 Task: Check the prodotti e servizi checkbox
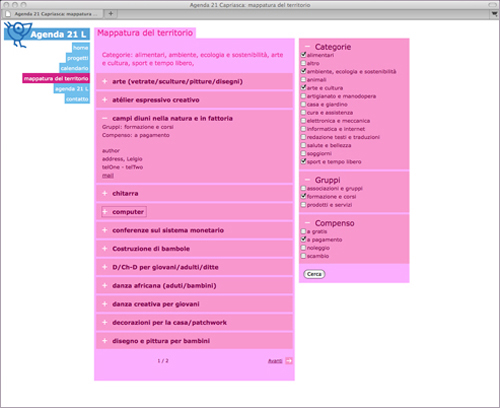click(x=303, y=205)
